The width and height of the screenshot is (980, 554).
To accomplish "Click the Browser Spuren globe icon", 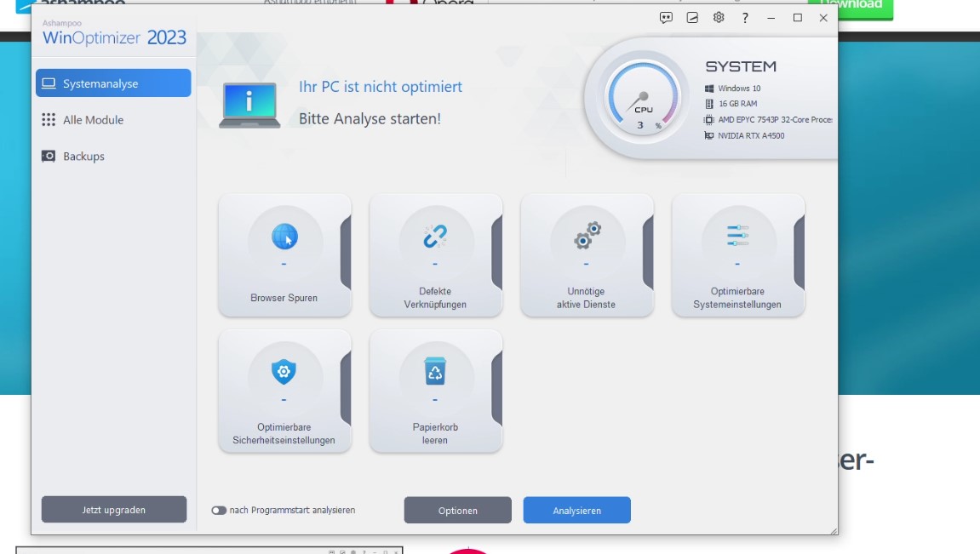I will 284,237.
